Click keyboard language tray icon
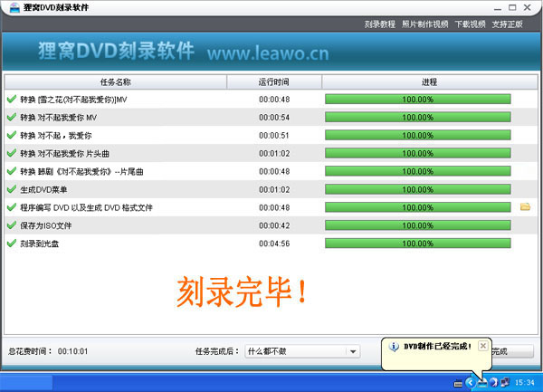Screen dimensions: 543x392 458,383
